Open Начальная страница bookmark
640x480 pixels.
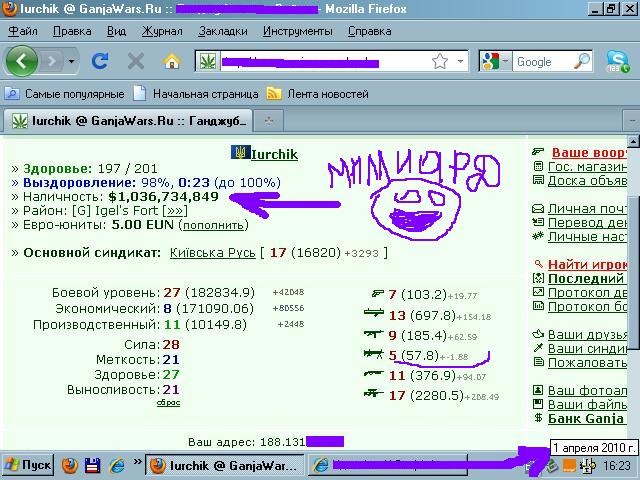click(196, 94)
